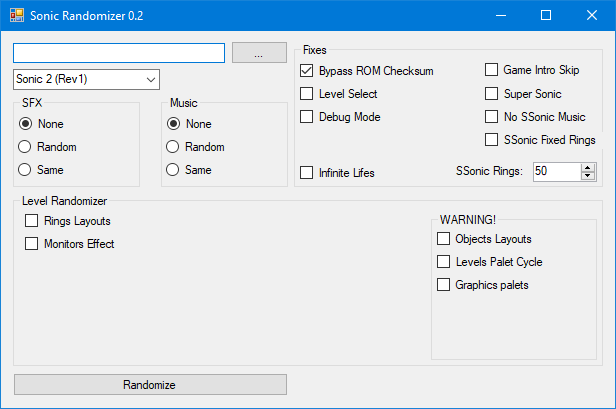Enable the Super Sonic fix

coord(492,94)
